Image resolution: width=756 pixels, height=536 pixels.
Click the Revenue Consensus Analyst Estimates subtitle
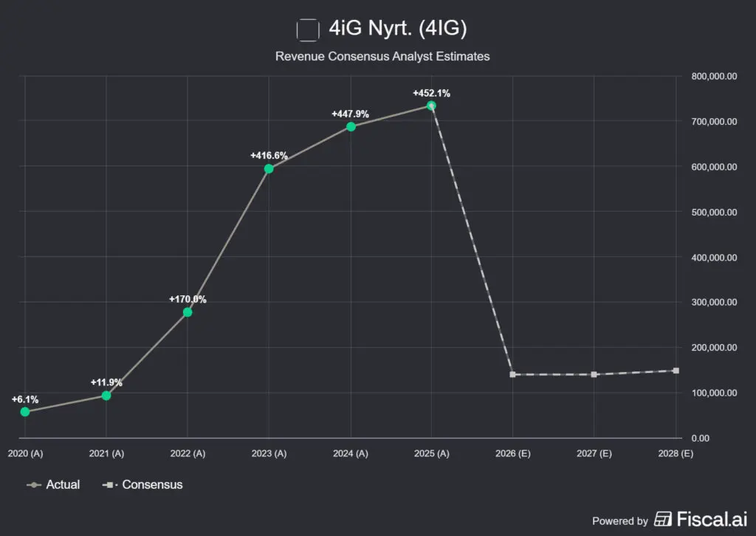tap(382, 56)
